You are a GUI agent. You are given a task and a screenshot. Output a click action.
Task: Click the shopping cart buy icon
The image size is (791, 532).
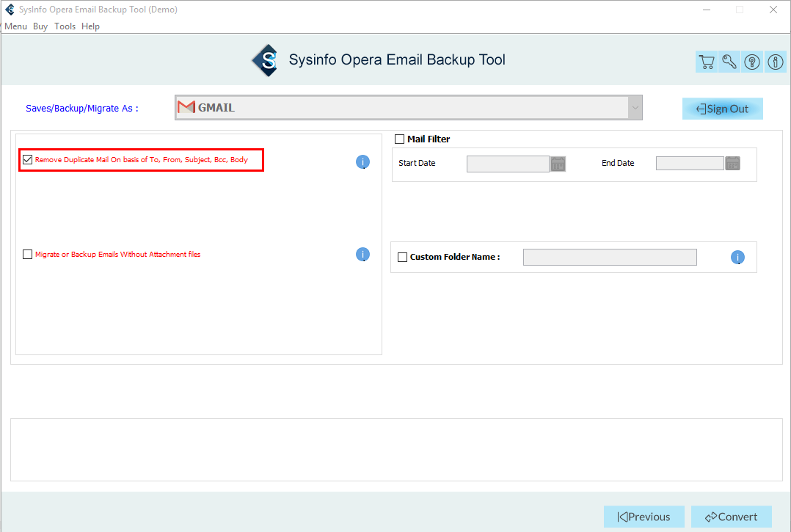coord(707,62)
